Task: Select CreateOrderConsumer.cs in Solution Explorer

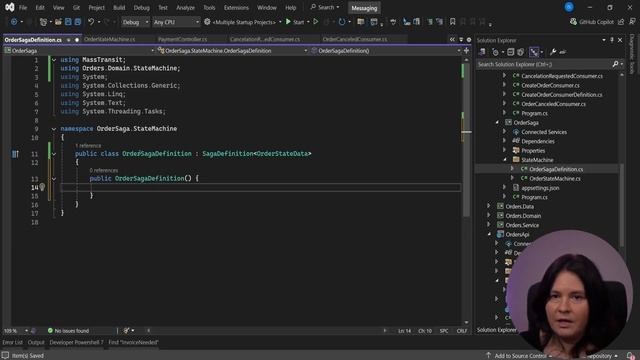Action: point(550,85)
